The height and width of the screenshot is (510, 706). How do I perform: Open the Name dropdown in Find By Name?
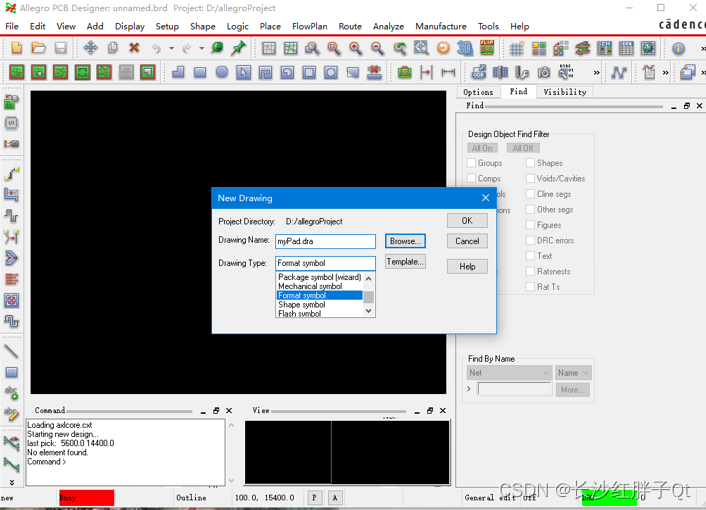pos(573,373)
